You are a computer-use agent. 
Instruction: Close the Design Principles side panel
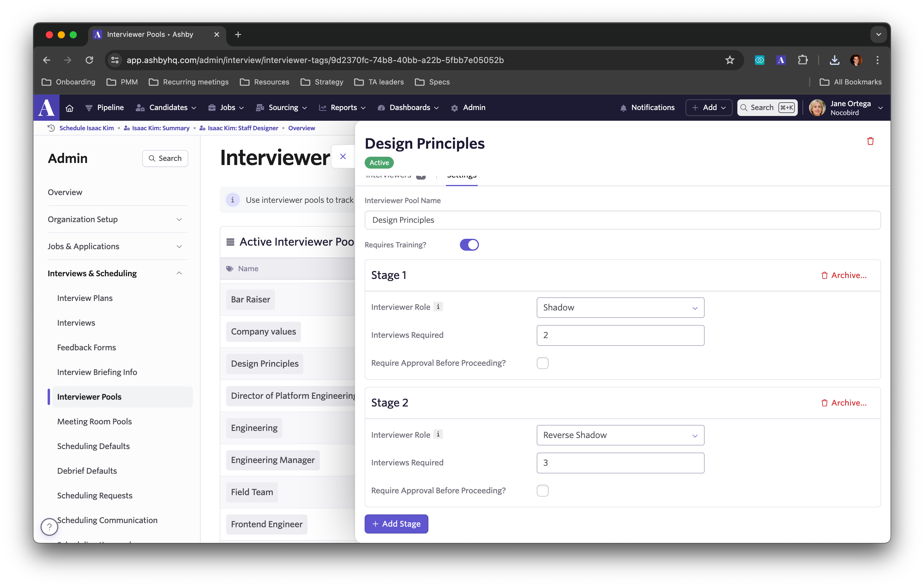343,156
